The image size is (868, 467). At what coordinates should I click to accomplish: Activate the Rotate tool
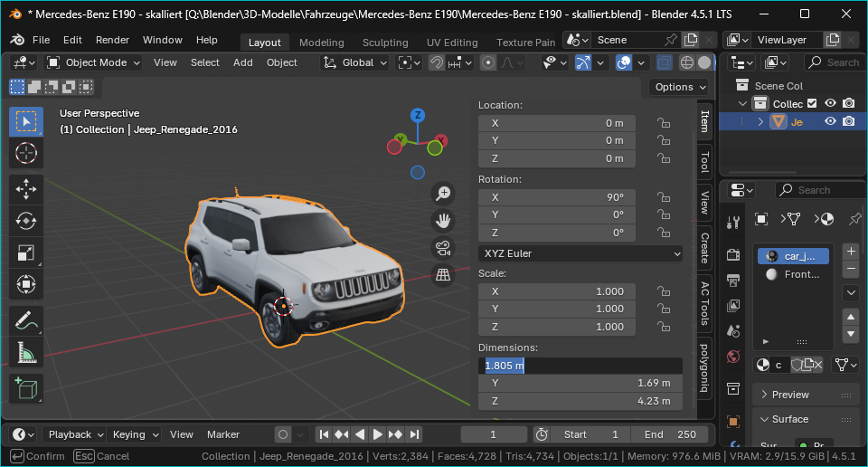pos(26,221)
